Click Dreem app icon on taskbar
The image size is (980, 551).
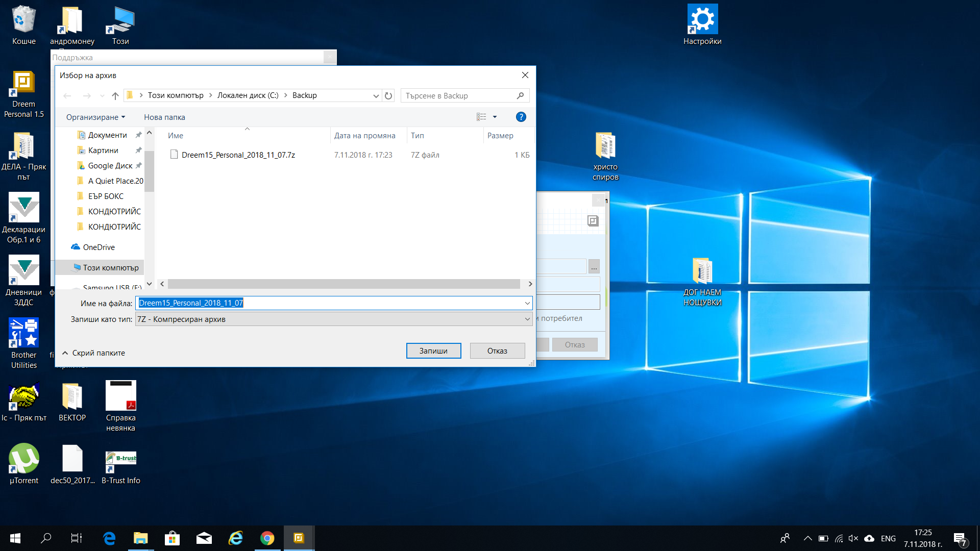point(299,538)
